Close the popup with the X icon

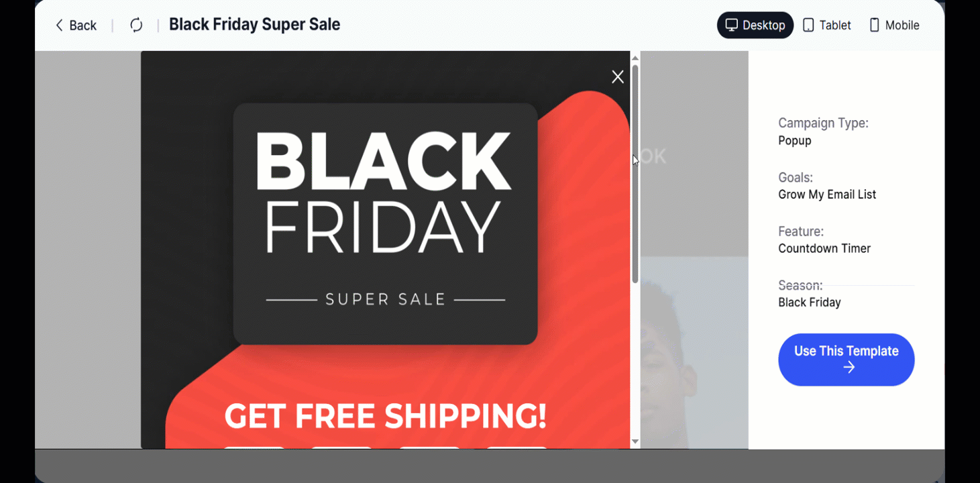click(x=618, y=77)
